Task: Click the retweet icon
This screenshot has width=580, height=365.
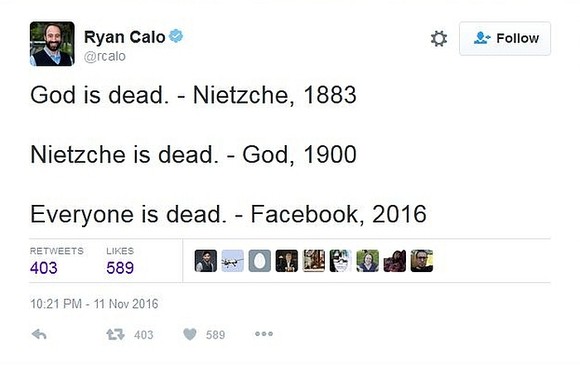Action: tap(115, 335)
